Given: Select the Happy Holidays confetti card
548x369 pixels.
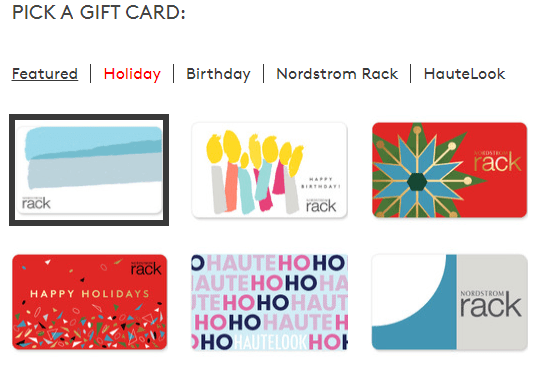Looking at the screenshot, I should (x=89, y=302).
